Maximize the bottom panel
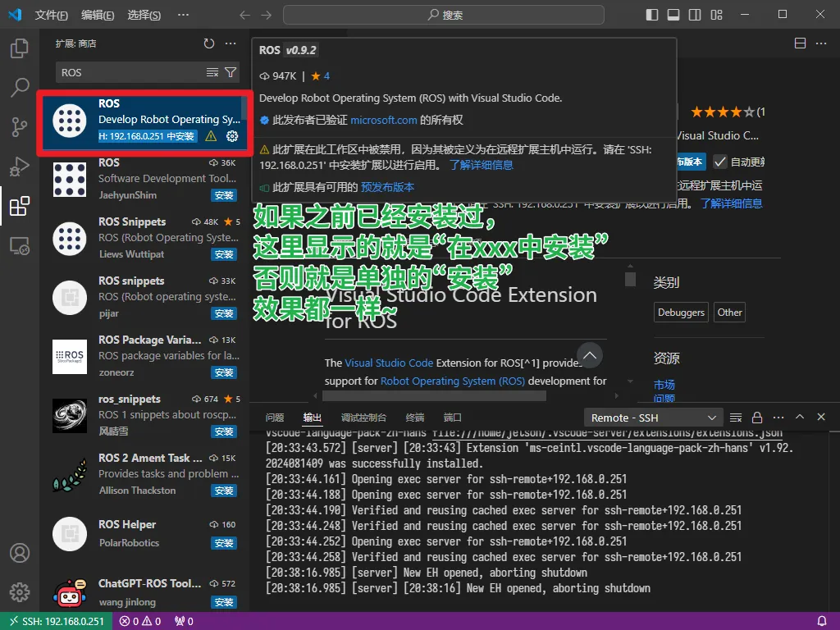 (800, 418)
